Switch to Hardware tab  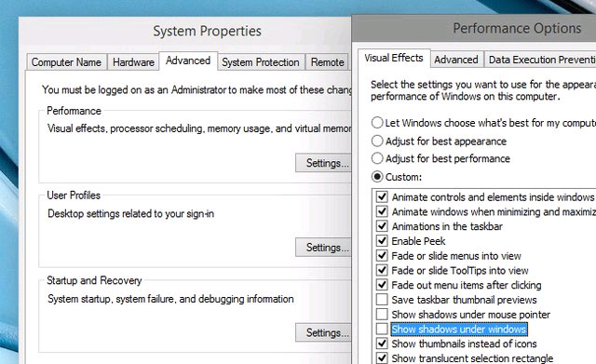click(133, 62)
